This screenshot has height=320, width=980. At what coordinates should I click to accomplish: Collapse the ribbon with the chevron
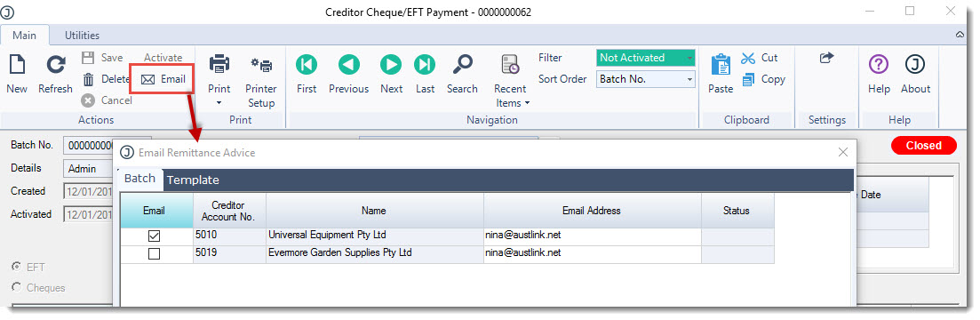tap(960, 36)
